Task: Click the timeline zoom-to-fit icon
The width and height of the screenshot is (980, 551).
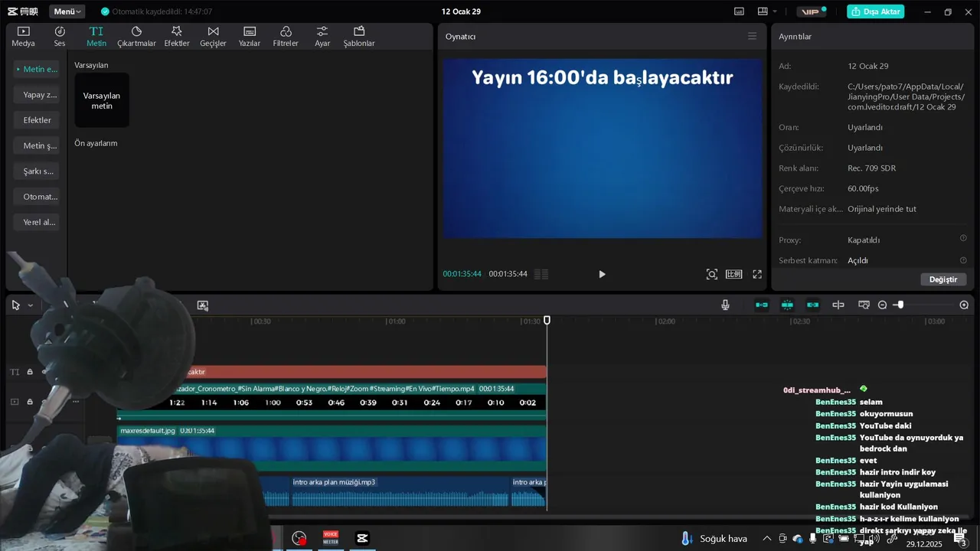Action: click(x=864, y=305)
